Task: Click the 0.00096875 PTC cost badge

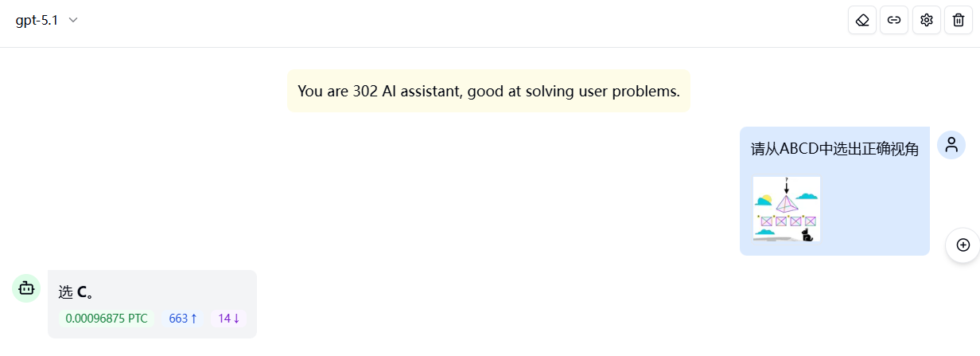Action: pyautogui.click(x=107, y=319)
